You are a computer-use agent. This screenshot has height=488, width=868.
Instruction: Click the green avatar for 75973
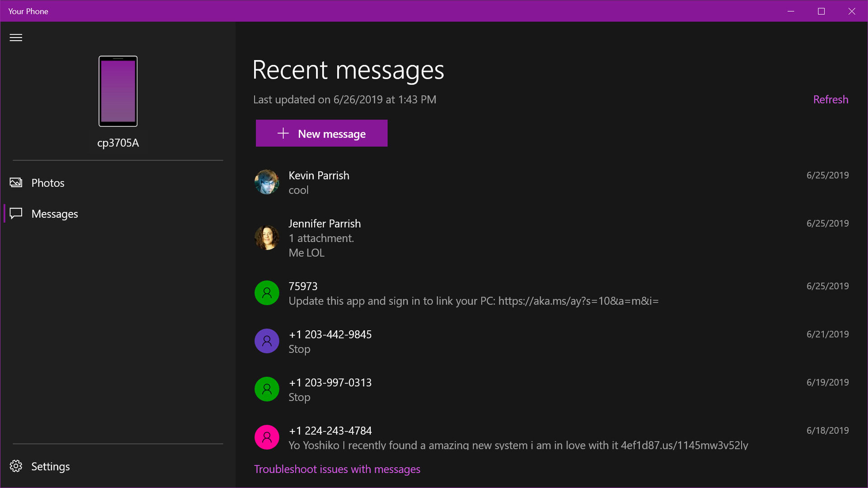[x=267, y=293]
